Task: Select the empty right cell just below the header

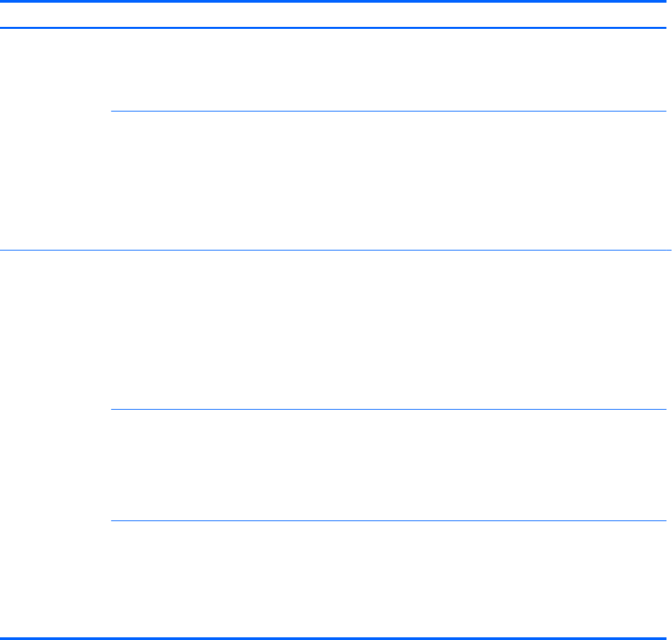Action: [x=388, y=69]
